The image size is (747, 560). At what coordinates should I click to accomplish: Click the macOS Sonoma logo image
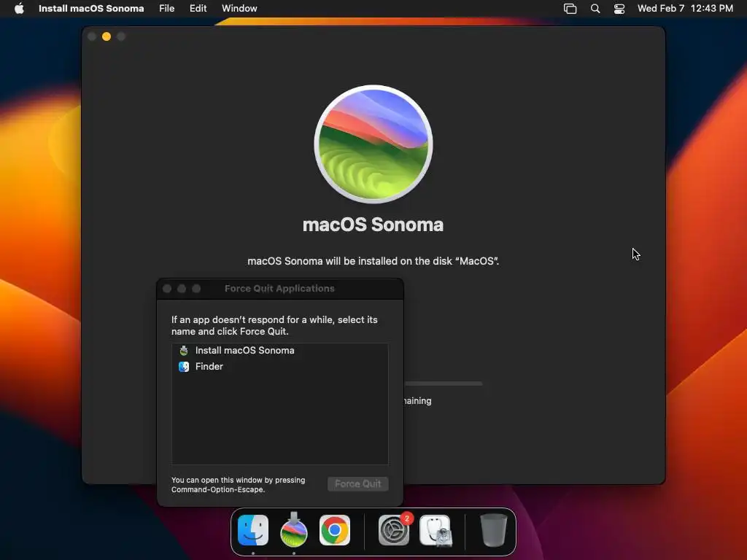pyautogui.click(x=373, y=144)
